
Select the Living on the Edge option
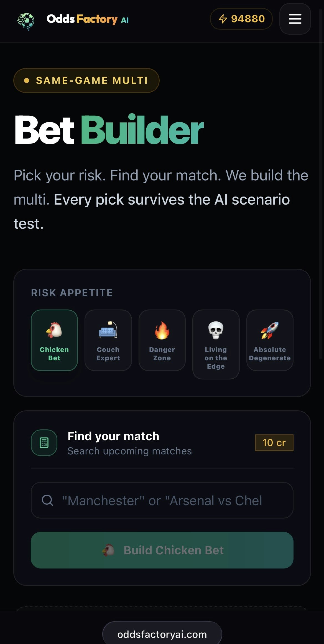click(x=216, y=344)
